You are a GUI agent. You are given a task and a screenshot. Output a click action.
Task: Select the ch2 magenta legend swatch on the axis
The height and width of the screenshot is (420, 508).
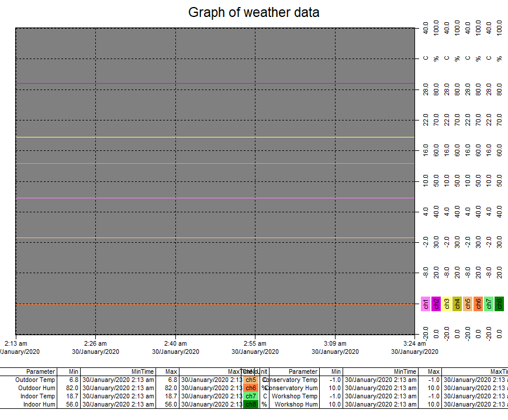click(436, 304)
